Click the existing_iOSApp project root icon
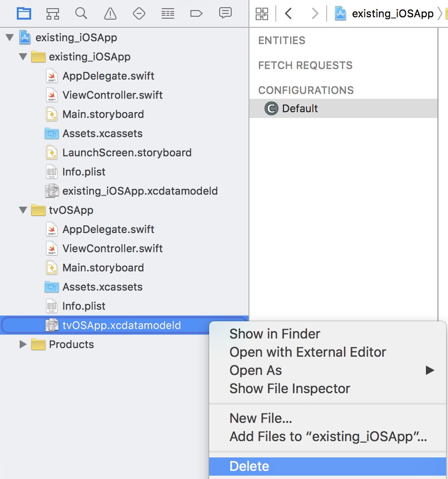448x479 pixels. click(x=25, y=37)
